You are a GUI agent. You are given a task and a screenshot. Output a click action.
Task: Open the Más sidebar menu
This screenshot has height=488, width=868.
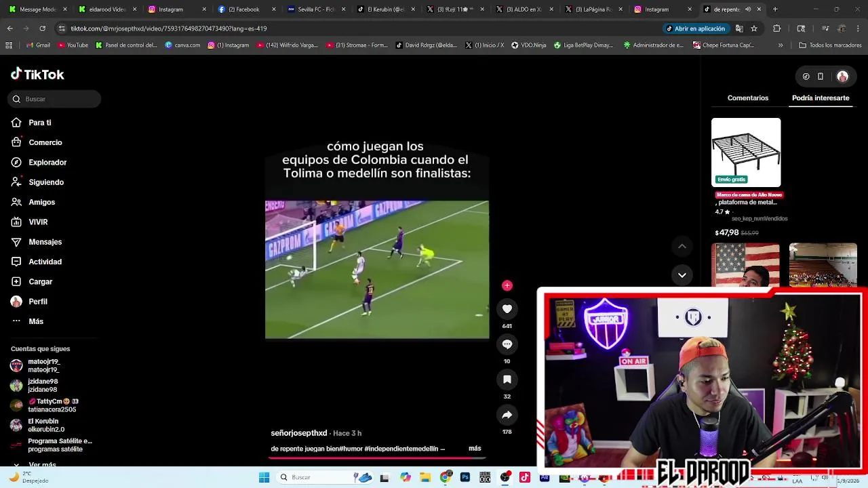(x=27, y=321)
